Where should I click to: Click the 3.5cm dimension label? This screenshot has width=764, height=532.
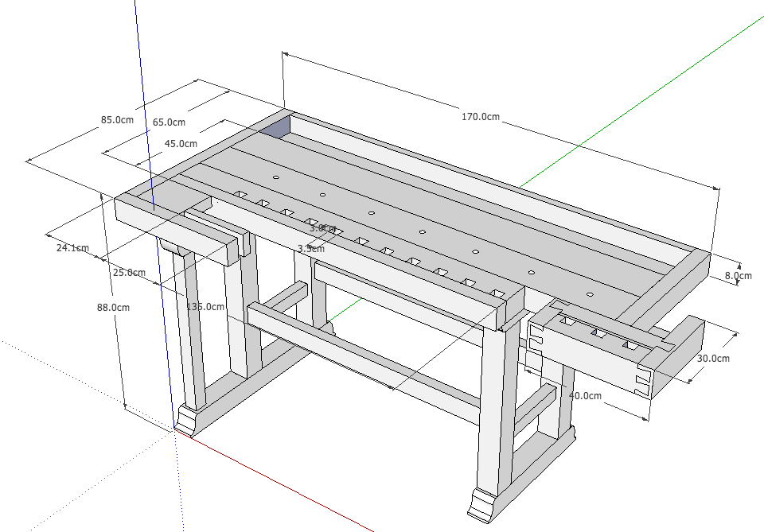(310, 249)
